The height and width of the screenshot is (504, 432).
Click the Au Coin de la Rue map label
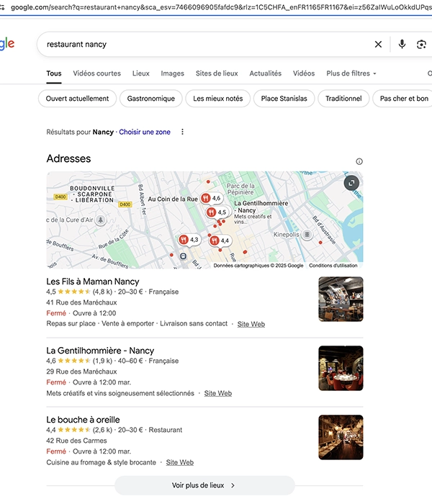point(173,199)
